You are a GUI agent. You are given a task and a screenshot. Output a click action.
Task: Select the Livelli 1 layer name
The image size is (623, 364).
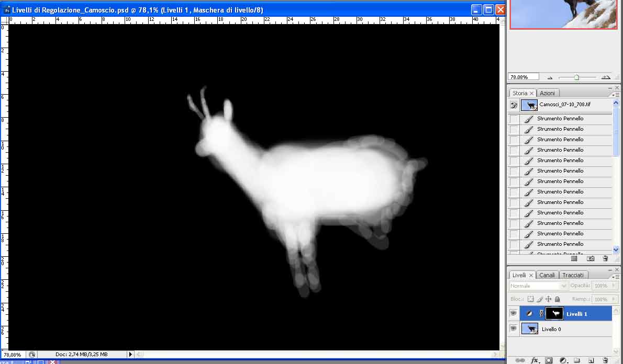[576, 314]
